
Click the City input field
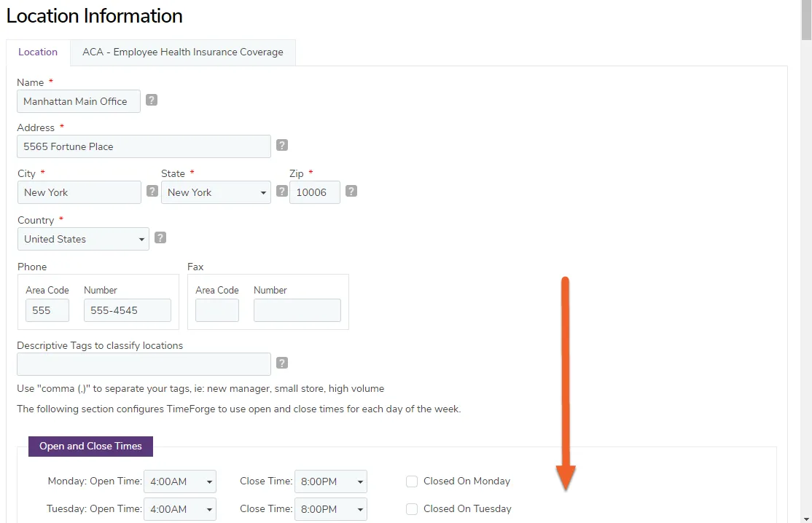79,192
